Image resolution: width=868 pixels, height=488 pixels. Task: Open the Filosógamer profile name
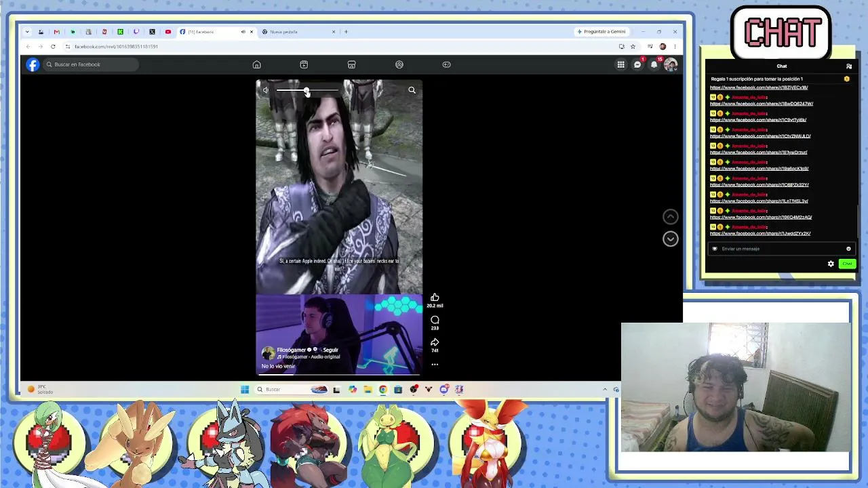point(292,350)
